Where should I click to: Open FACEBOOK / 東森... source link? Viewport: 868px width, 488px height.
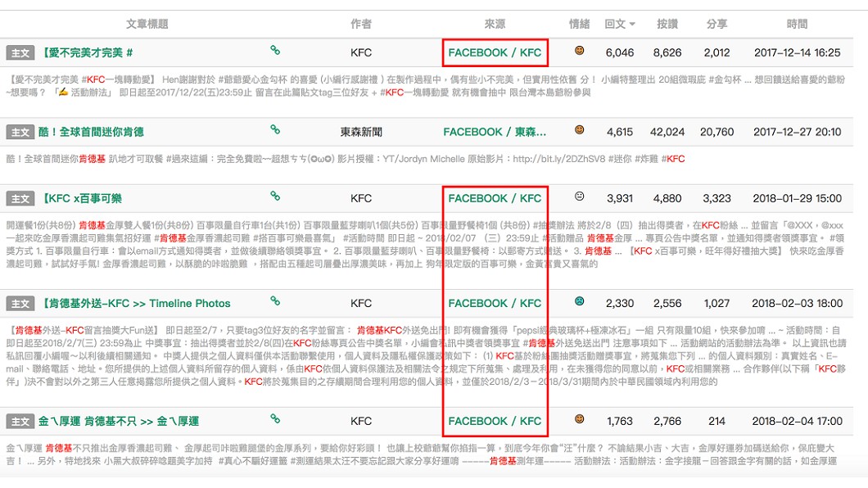pos(495,133)
